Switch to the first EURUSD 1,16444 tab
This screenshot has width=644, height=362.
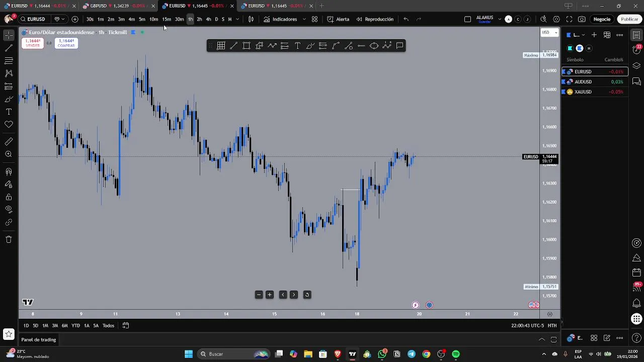pos(39,6)
